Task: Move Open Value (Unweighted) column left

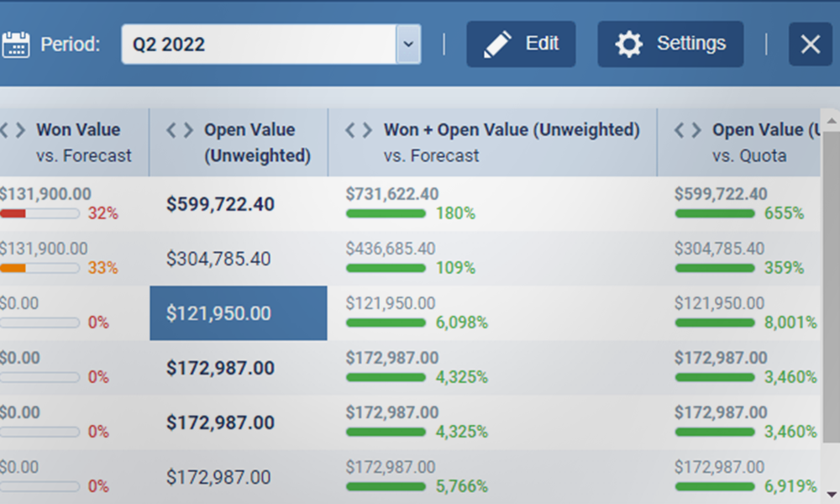Action: tap(171, 130)
